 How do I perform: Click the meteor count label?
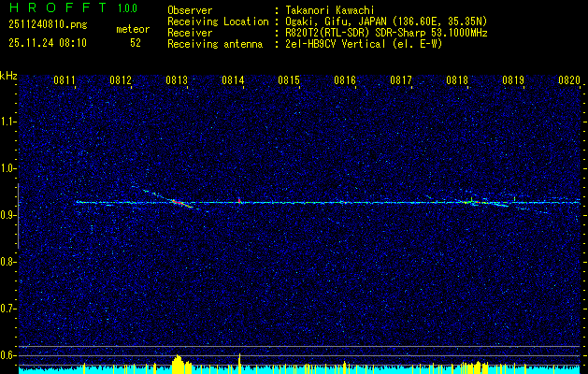133,29
